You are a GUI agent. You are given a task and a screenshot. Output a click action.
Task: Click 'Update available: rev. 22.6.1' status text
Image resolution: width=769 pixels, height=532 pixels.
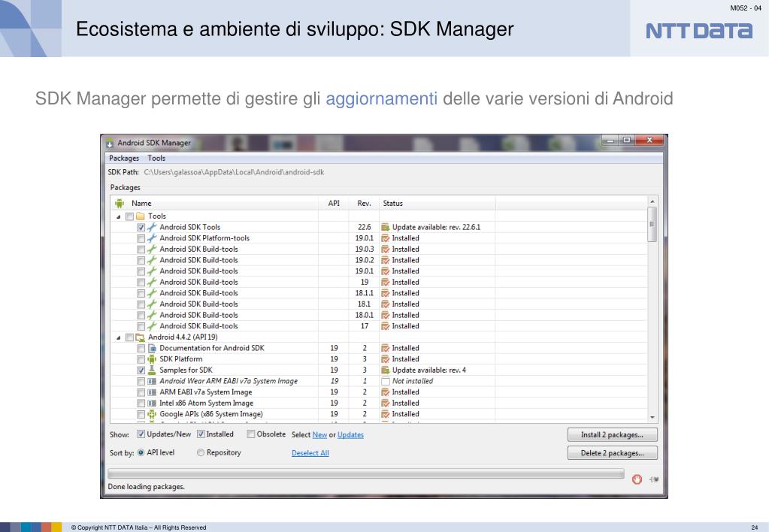tap(436, 227)
